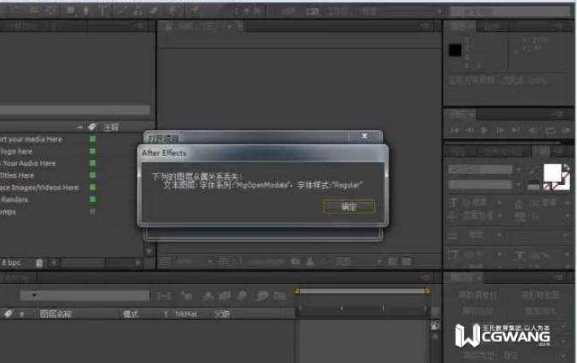577x363 pixels.
Task: Open the Info panel options menu
Action: pyautogui.click(x=560, y=27)
